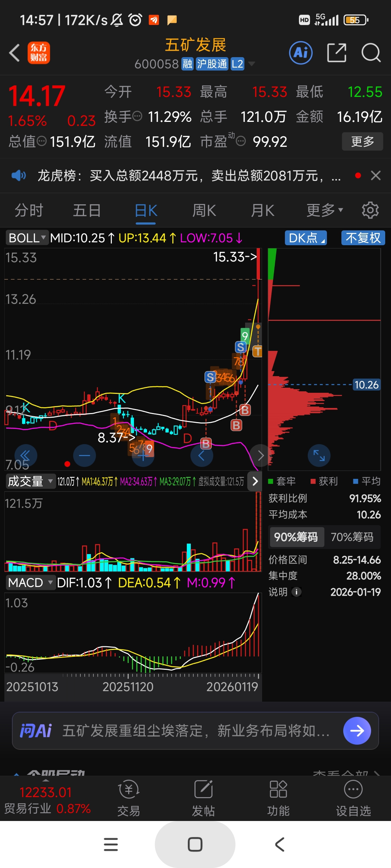This screenshot has width=391, height=868.
Task: Tap the 获利比例 91.95% value
Action: pos(365,498)
